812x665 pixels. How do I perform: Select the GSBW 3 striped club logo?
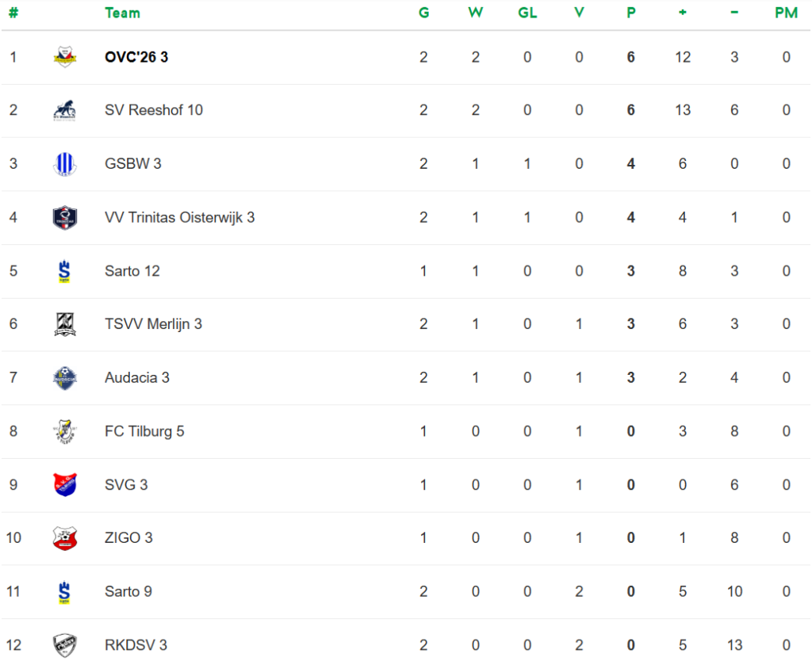64,164
